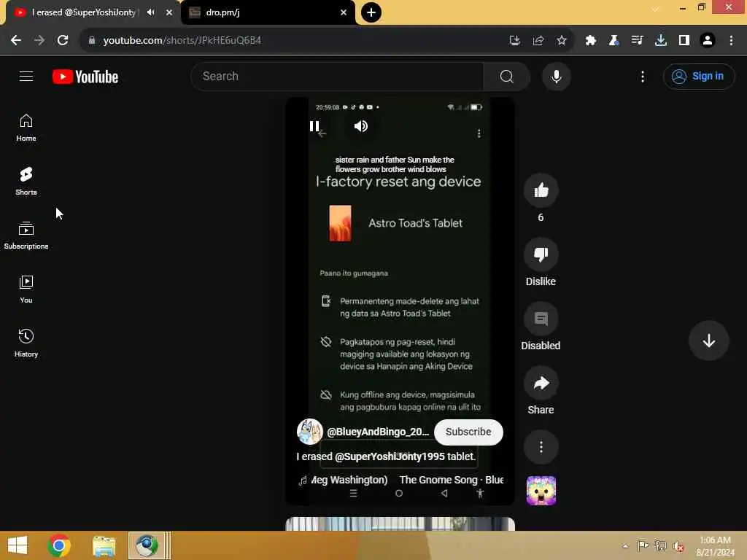Click The Gnome Song music attribution
This screenshot has height=560, width=747.
tap(451, 480)
